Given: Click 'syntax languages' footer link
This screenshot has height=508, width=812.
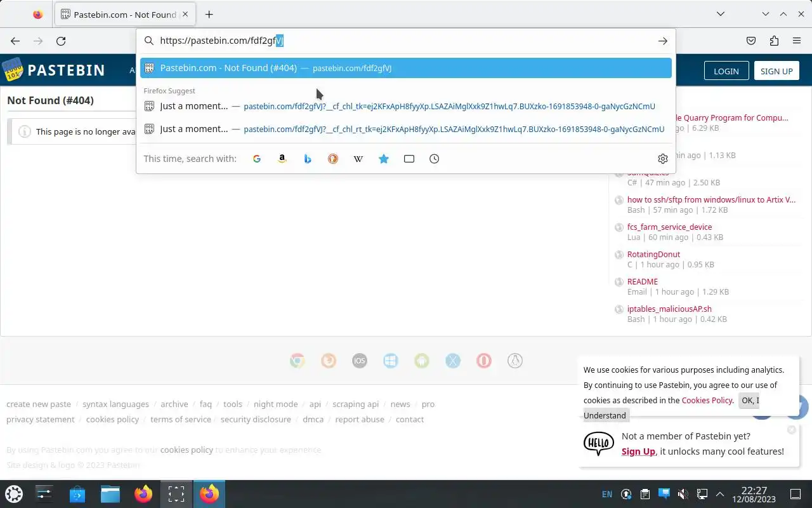Looking at the screenshot, I should pos(115,404).
